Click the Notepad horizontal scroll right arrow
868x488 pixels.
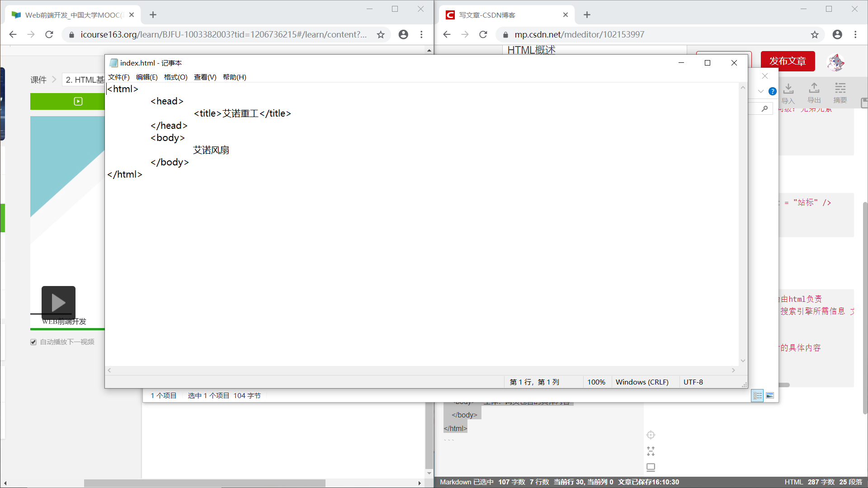733,370
